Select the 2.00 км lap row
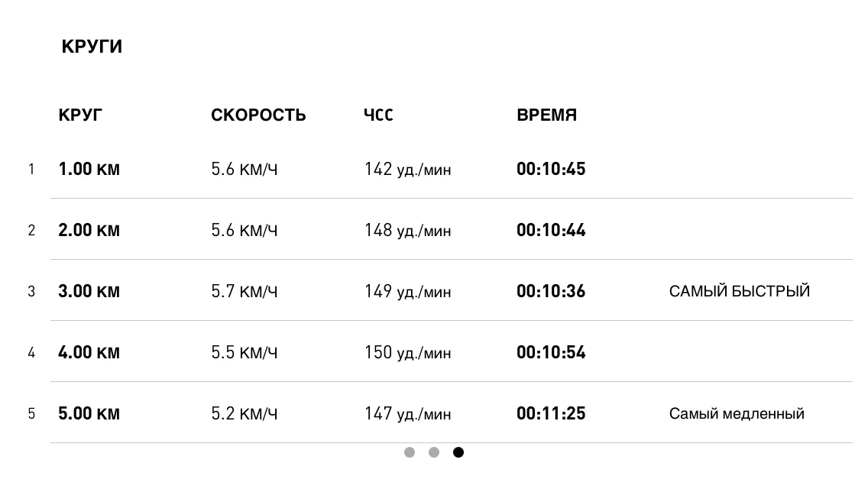868x489 pixels. 89,230
